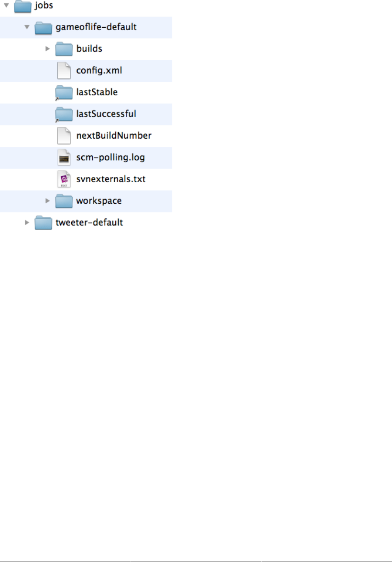Collapse the jobs folder disclosure triangle
This screenshot has height=562, width=392.
click(6, 5)
